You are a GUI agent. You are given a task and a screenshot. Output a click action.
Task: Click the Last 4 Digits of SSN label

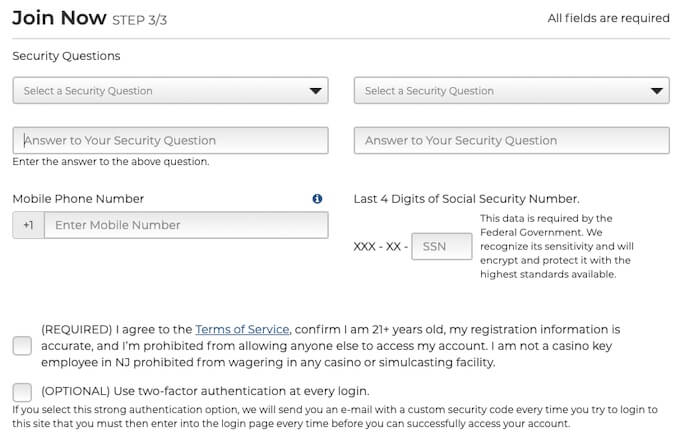(466, 199)
